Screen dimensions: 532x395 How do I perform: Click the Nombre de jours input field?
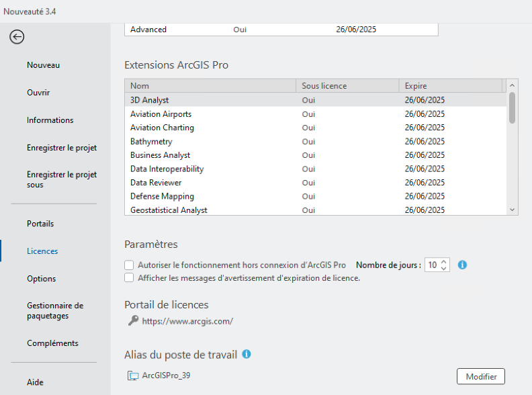[x=433, y=265]
